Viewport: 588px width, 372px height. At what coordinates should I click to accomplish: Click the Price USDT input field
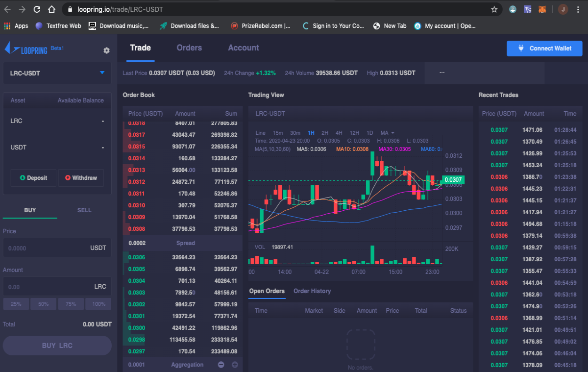click(57, 248)
